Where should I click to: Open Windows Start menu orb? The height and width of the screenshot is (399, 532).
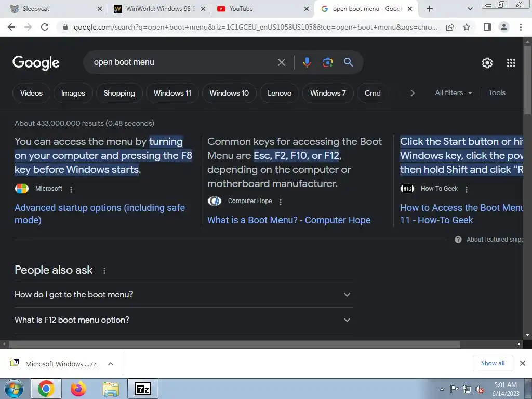click(x=14, y=389)
